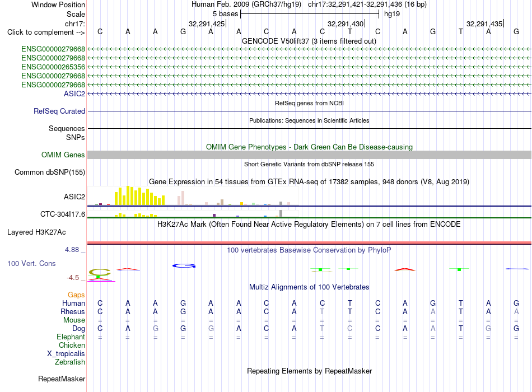Screen dimensions: 532x392
Task: Click the Sequences track label
Action: [67, 128]
